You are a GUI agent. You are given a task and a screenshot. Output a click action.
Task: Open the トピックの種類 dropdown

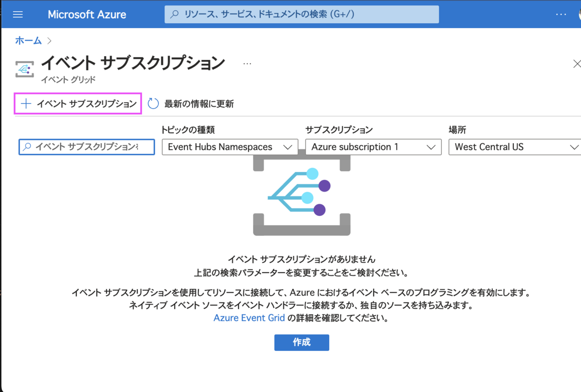pos(229,147)
